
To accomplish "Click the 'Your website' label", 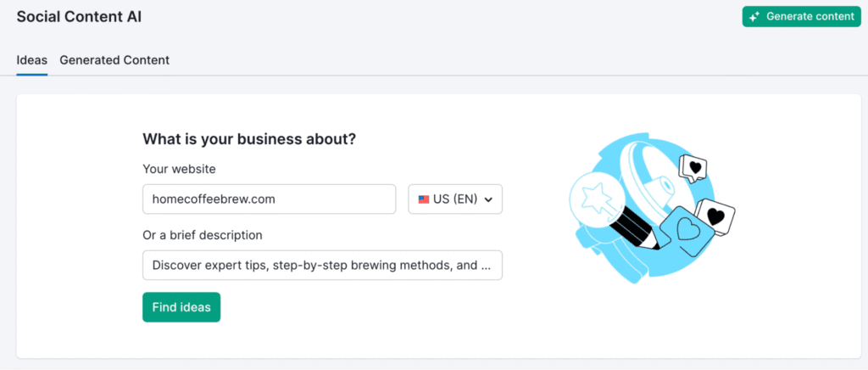I will (x=179, y=169).
